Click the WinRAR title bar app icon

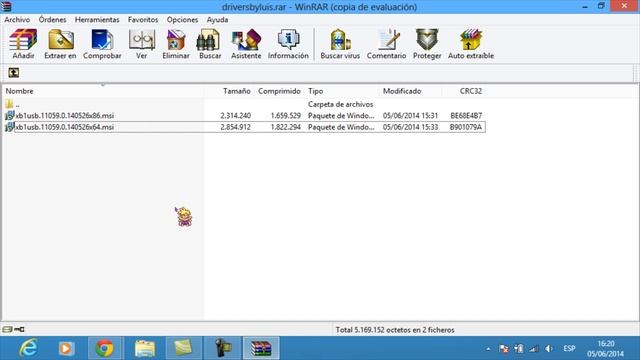[x=6, y=7]
